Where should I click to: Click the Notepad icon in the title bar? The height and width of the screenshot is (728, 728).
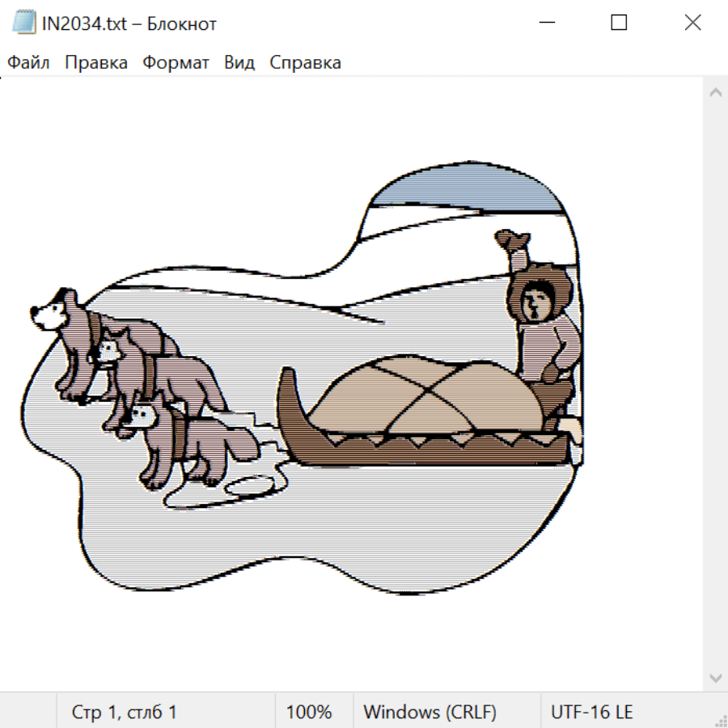tap(23, 23)
